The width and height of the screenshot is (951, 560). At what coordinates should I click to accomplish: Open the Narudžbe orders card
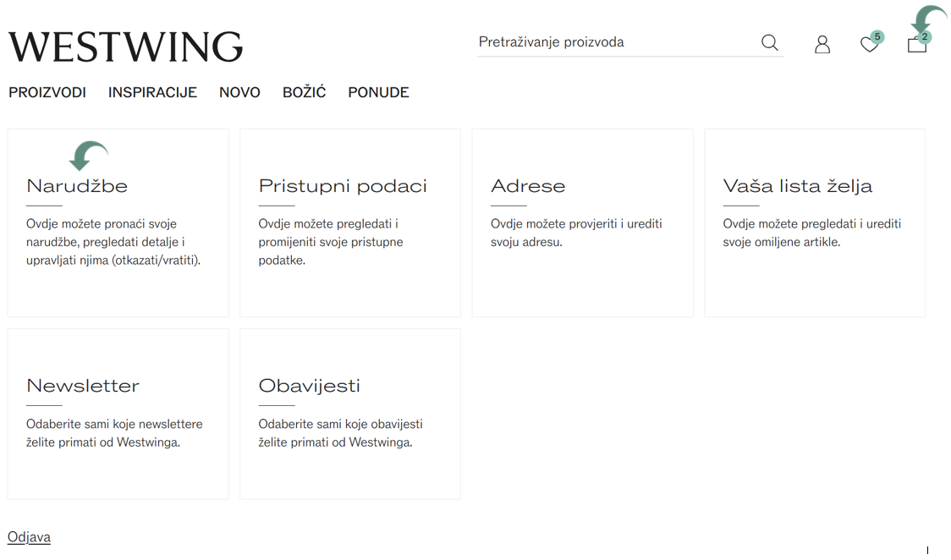118,222
